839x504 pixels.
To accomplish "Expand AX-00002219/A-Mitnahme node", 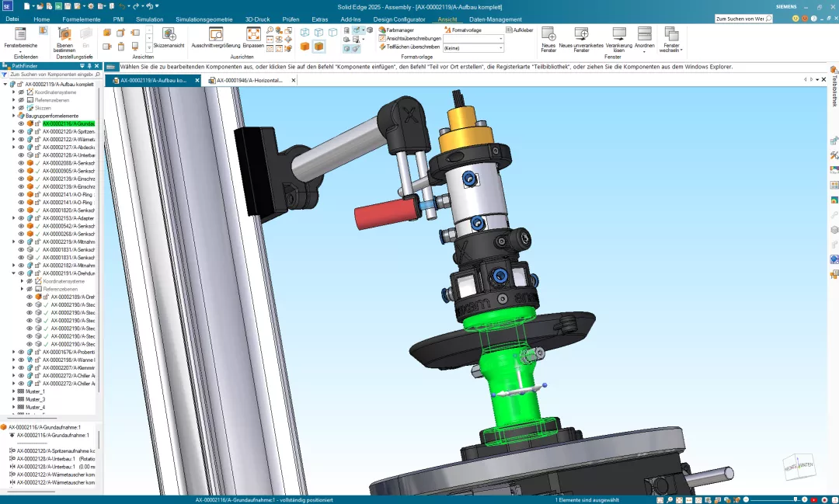I will pos(14,242).
